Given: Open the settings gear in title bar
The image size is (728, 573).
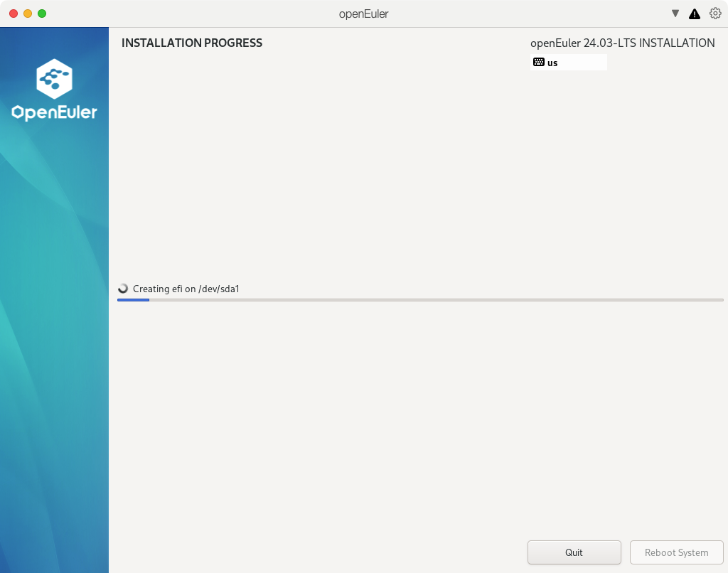Looking at the screenshot, I should pos(715,14).
